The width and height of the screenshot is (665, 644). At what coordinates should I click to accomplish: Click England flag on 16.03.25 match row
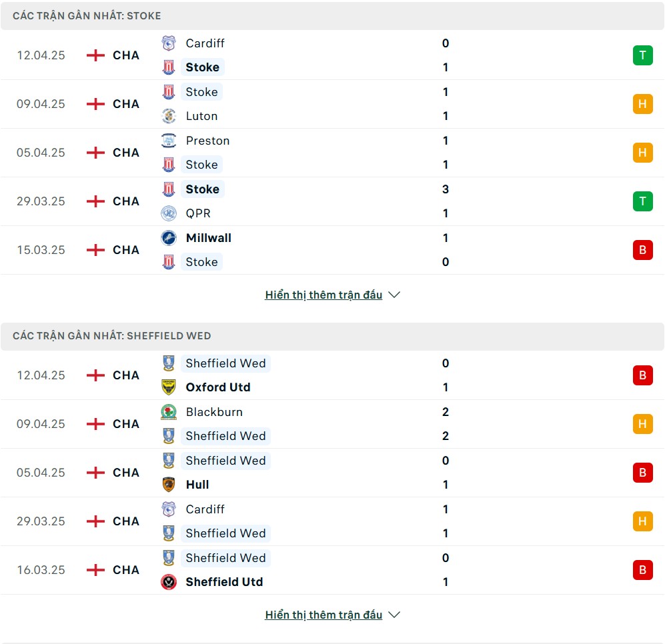tap(95, 570)
